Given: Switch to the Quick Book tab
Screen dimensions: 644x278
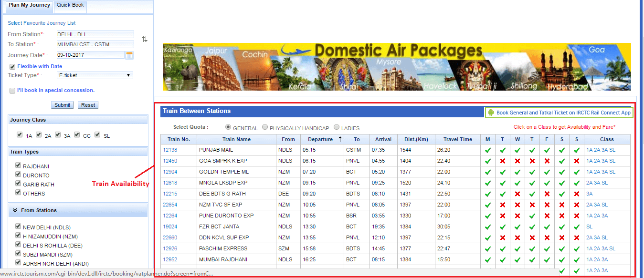Looking at the screenshot, I should coord(70,5).
